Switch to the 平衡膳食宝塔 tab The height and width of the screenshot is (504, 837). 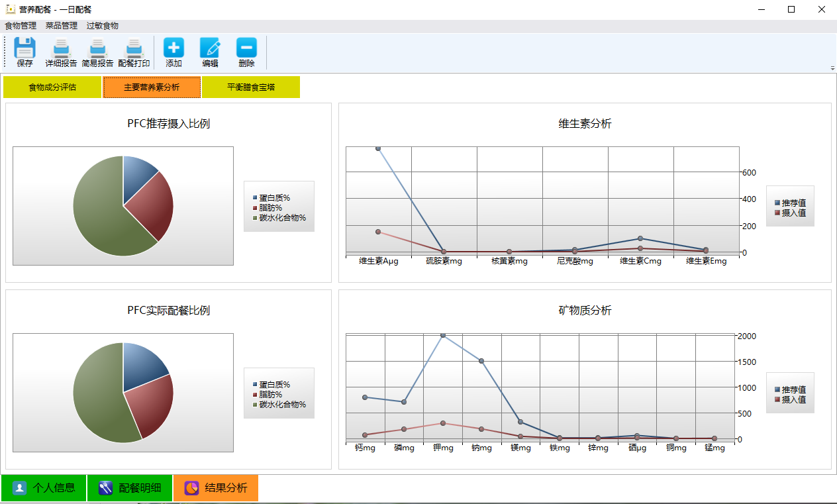coord(251,87)
